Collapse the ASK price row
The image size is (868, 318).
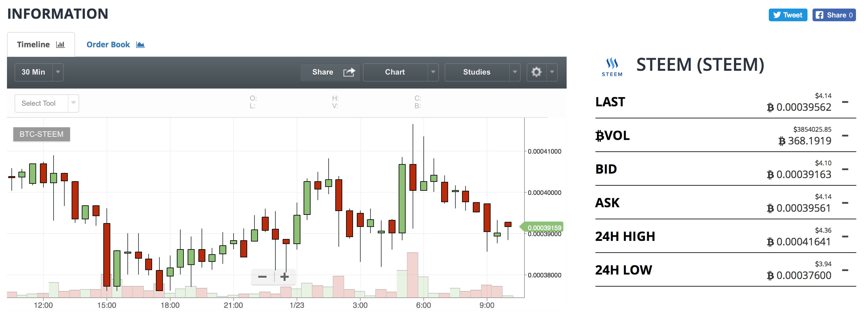click(x=845, y=203)
